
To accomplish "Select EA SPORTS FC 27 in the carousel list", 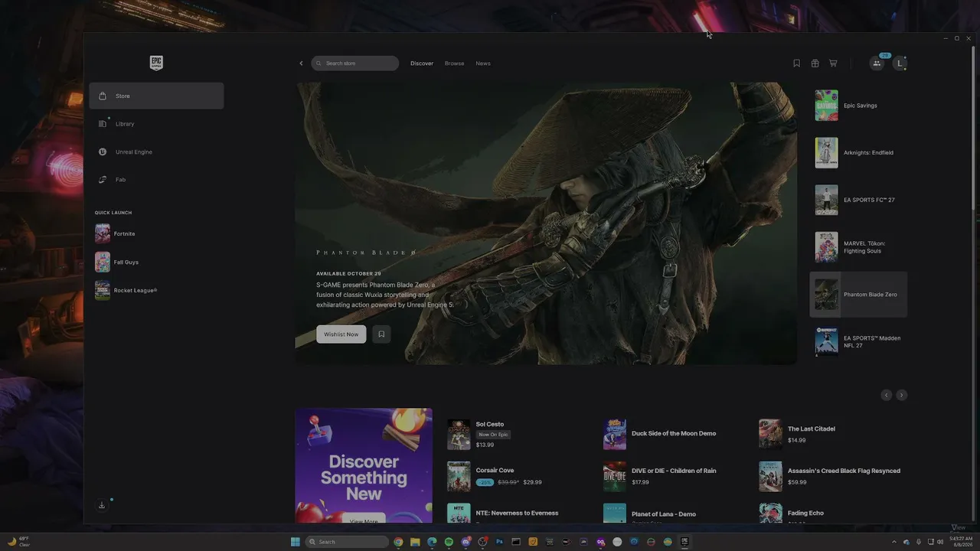I will point(858,200).
